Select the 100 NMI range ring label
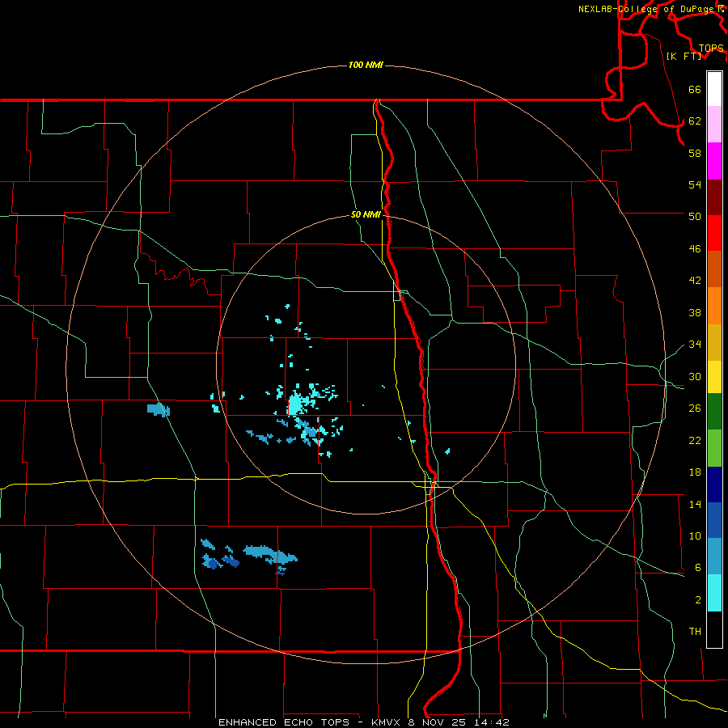This screenshot has height=728, width=728. [x=366, y=65]
